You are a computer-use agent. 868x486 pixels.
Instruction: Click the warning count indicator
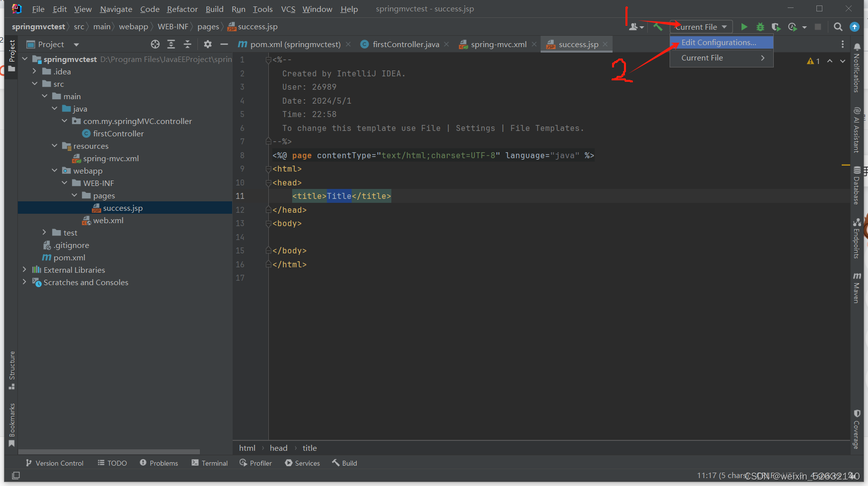click(813, 61)
